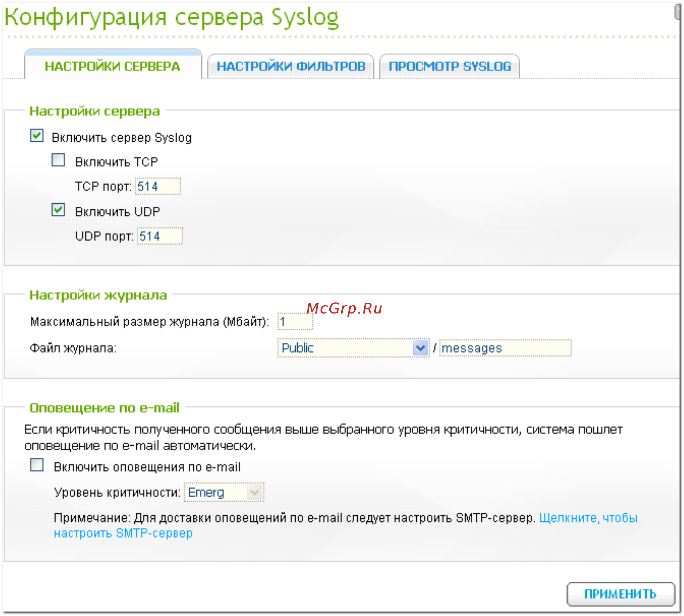The width and height of the screenshot is (684, 616).
Task: Click the Оповещение по e-mail section heading
Action: 105,408
